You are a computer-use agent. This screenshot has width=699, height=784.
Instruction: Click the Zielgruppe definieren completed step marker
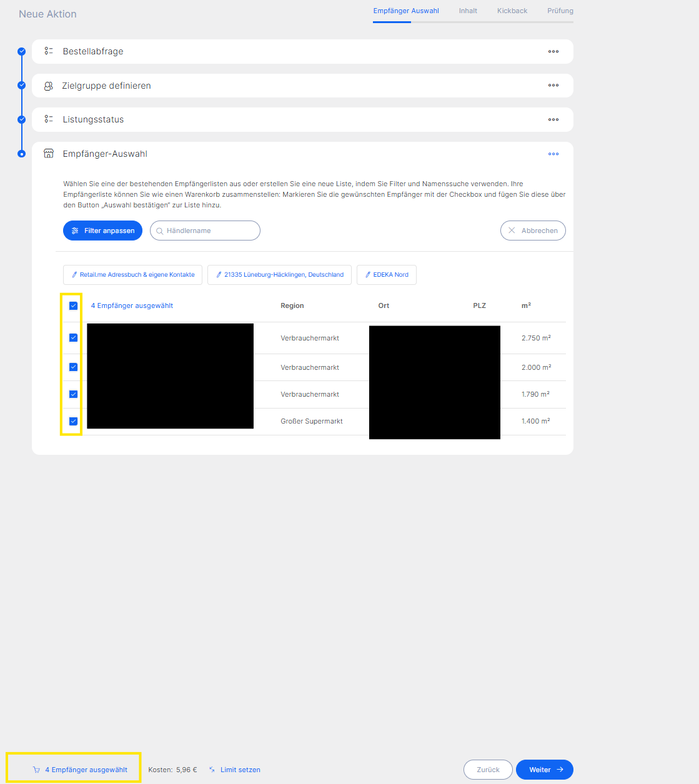pyautogui.click(x=22, y=85)
